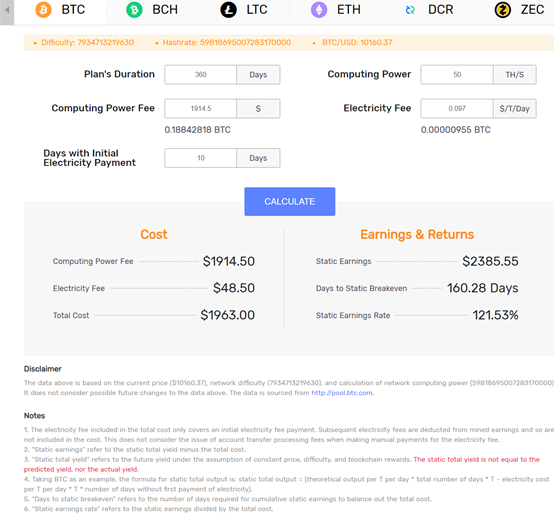Click the green Bitcoin Cash icon
Screen dimensions: 554x515
(134, 10)
